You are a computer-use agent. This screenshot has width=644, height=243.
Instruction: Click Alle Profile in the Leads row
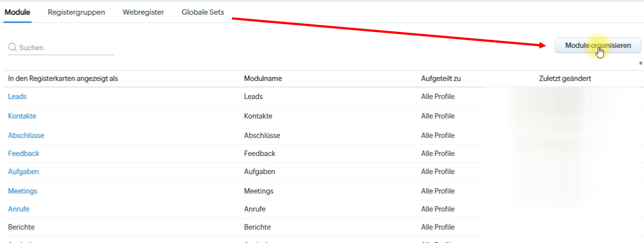coord(438,97)
